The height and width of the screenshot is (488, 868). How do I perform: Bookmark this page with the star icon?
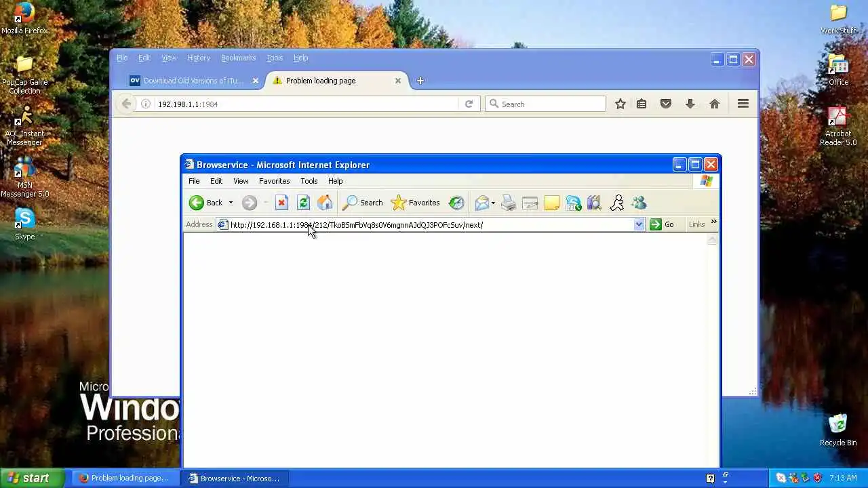(x=620, y=104)
